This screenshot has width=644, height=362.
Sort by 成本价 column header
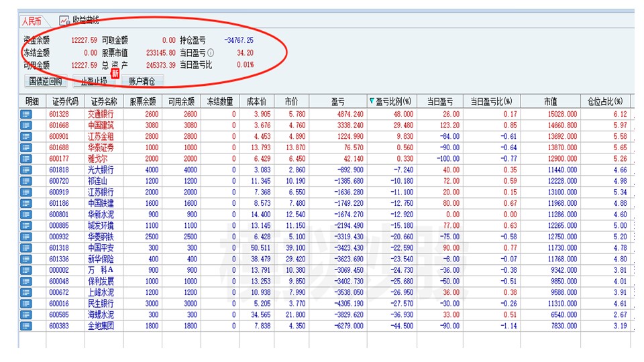(256, 101)
